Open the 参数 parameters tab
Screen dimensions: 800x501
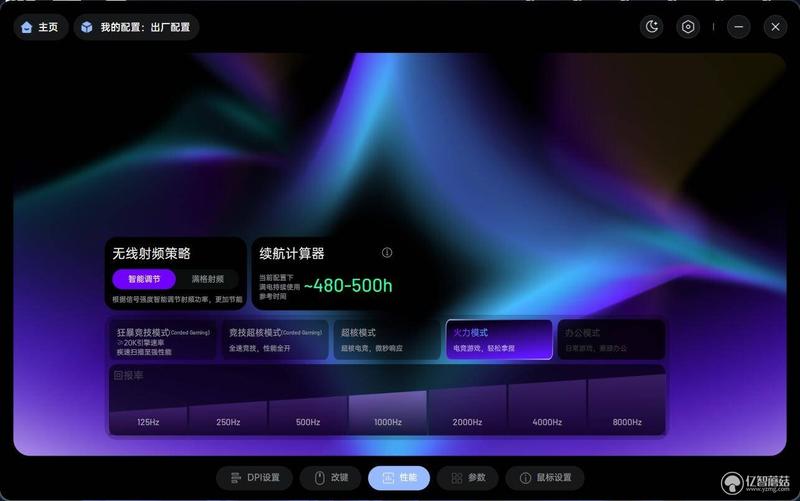pyautogui.click(x=467, y=478)
